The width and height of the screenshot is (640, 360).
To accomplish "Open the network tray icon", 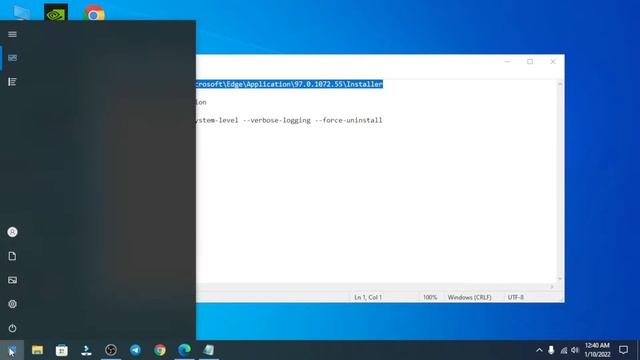I will [x=564, y=350].
